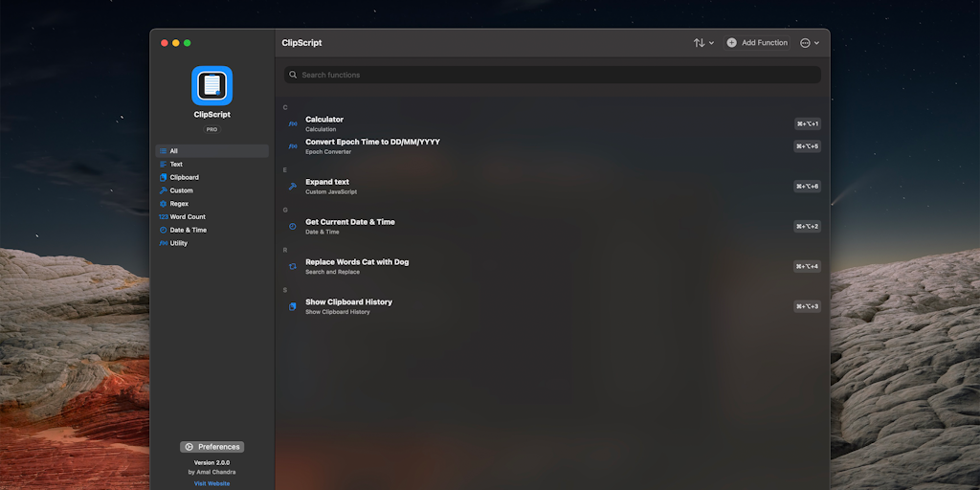Select the Utility category in sidebar
The height and width of the screenshot is (490, 980).
click(212, 243)
